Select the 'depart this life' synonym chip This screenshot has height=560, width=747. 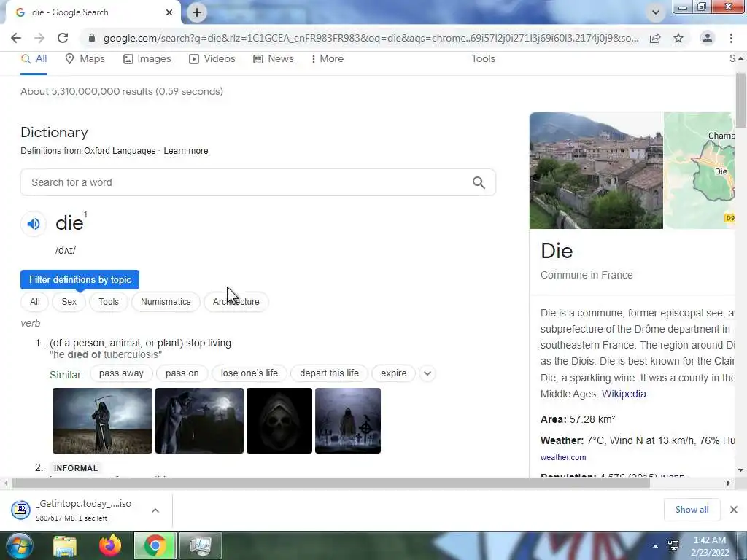(x=329, y=373)
